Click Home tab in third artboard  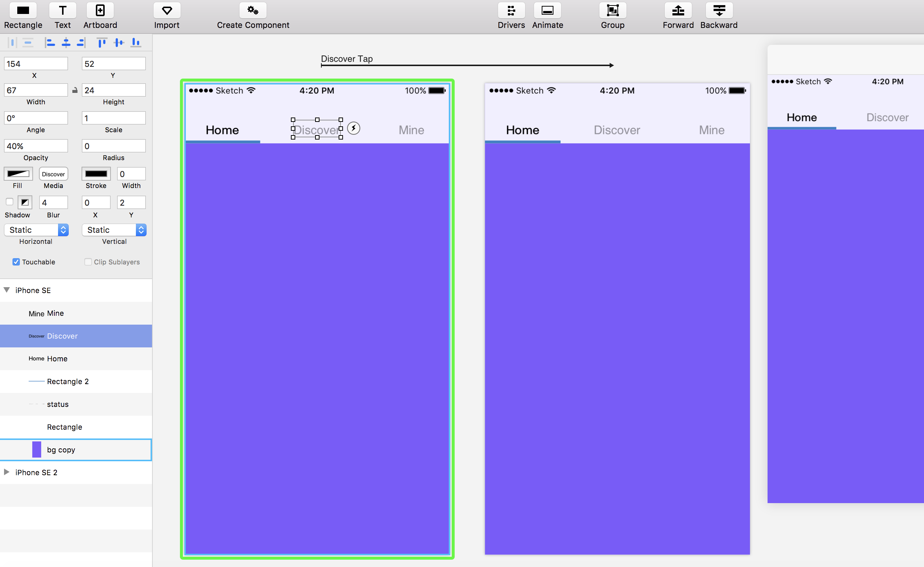click(802, 118)
